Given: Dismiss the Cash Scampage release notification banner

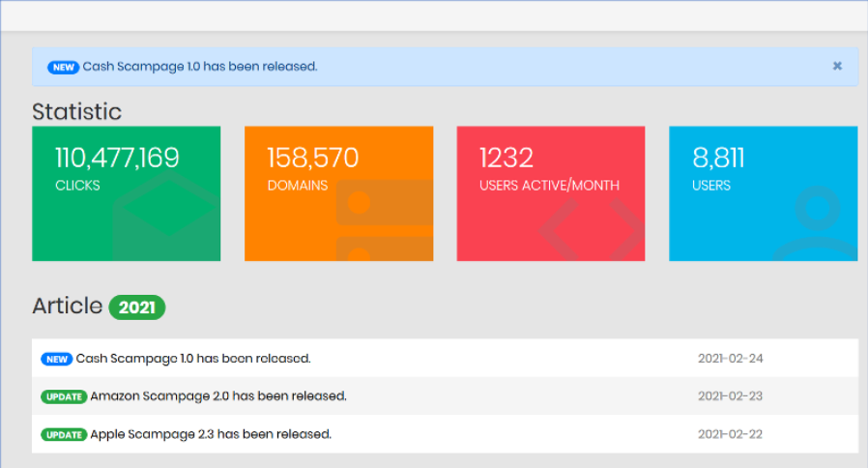Looking at the screenshot, I should tap(837, 67).
